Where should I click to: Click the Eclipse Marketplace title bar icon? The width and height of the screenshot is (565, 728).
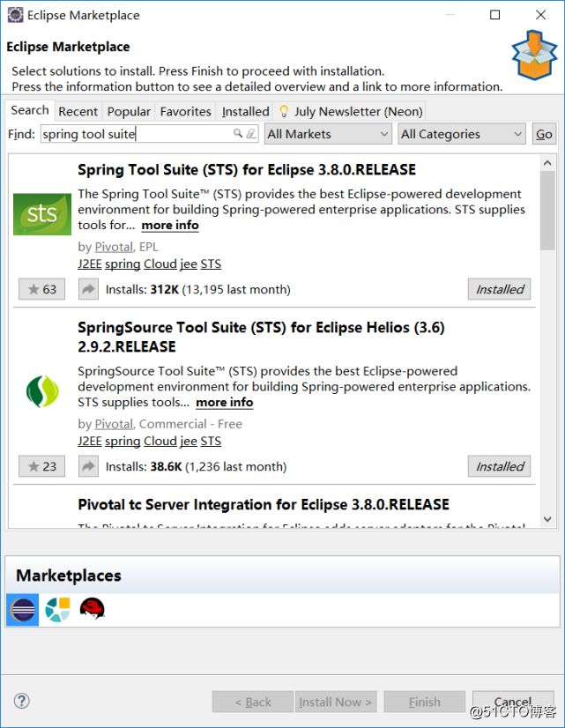[x=15, y=15]
